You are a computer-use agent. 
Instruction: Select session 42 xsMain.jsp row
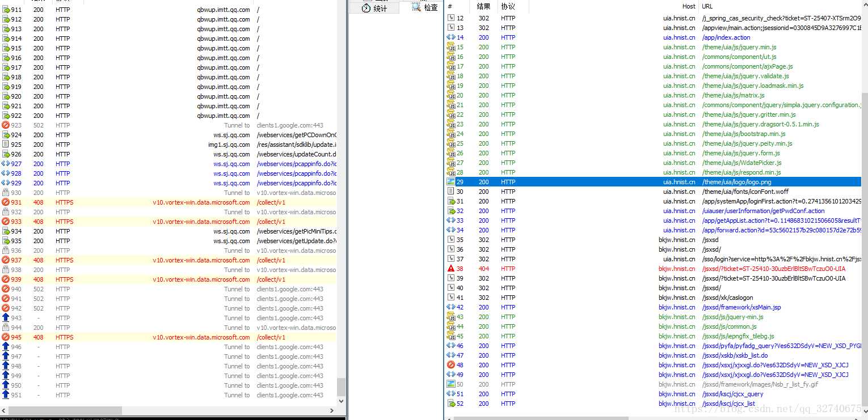(653, 307)
